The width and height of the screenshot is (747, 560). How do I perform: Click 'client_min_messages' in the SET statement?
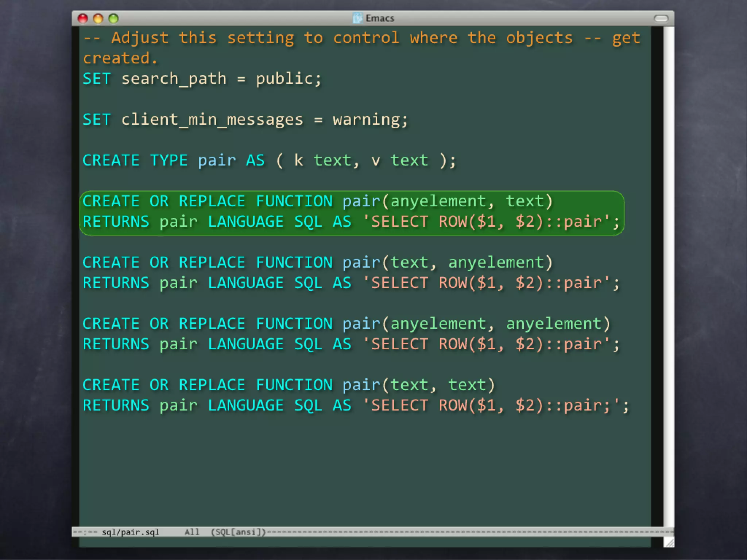212,120
